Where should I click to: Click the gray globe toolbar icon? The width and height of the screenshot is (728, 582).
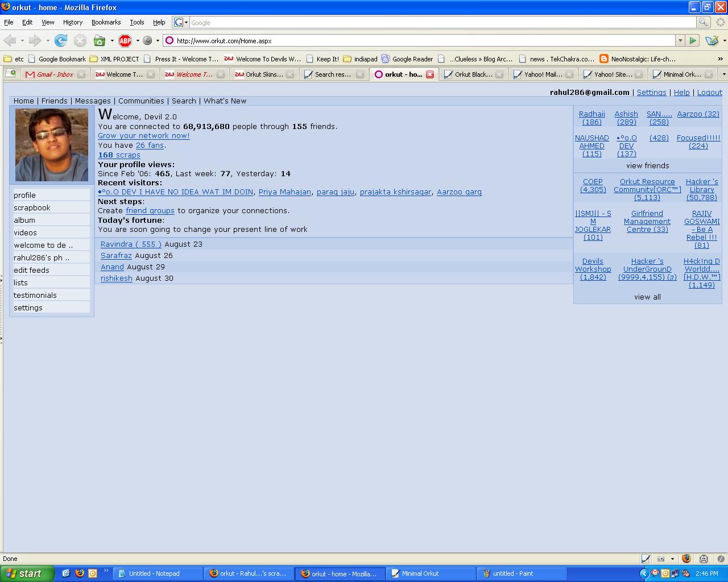147,40
